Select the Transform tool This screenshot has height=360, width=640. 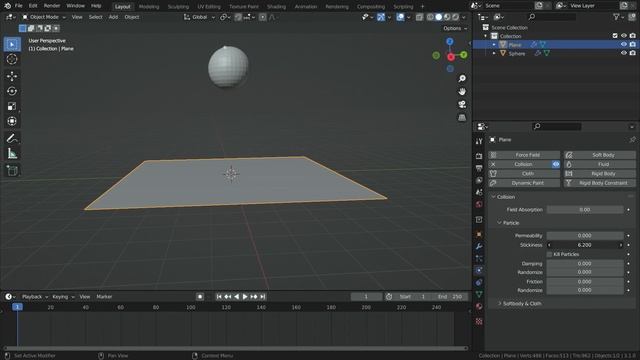tap(12, 121)
